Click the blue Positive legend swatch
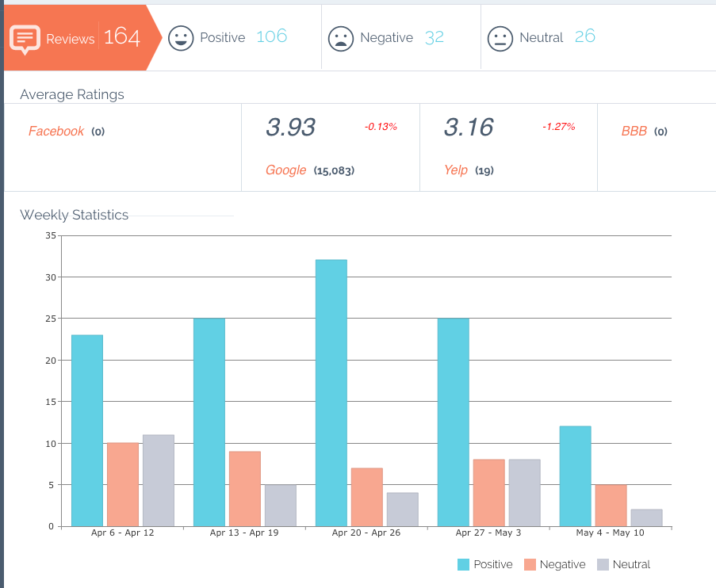 [464, 564]
